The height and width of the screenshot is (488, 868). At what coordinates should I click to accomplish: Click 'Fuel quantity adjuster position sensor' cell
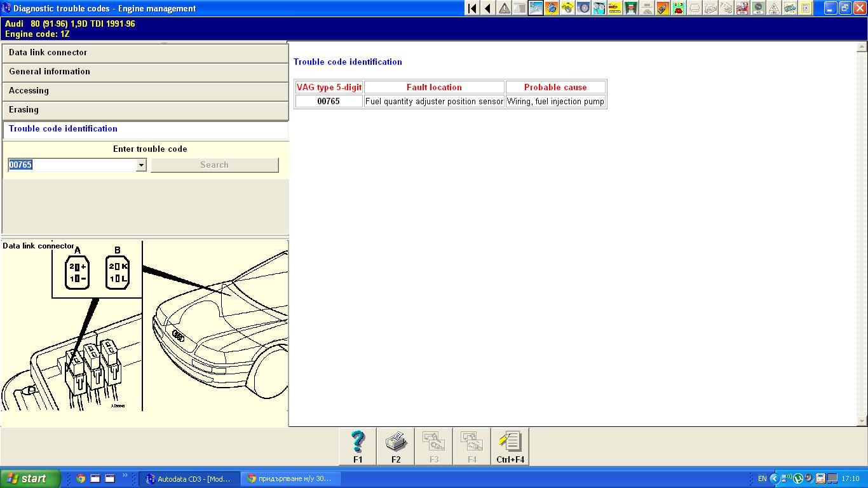[434, 102]
